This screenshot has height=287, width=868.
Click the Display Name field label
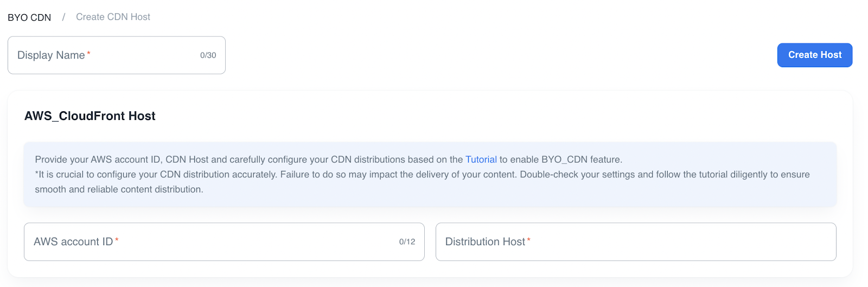pyautogui.click(x=51, y=55)
